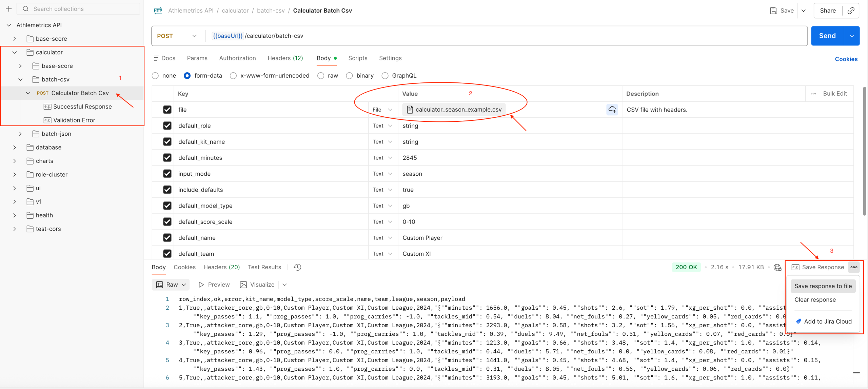Click the search collections field
Image resolution: width=868 pixels, height=389 pixels.
pyautogui.click(x=78, y=8)
